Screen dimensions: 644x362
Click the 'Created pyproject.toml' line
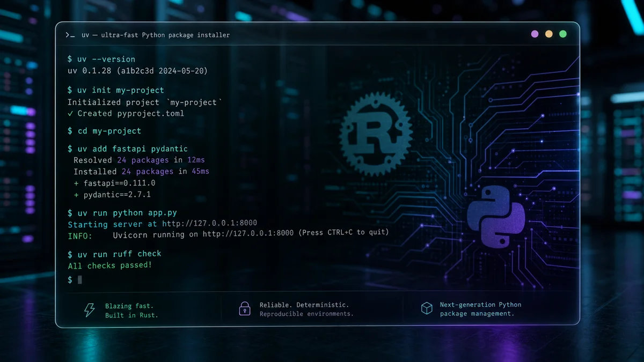[x=126, y=113]
